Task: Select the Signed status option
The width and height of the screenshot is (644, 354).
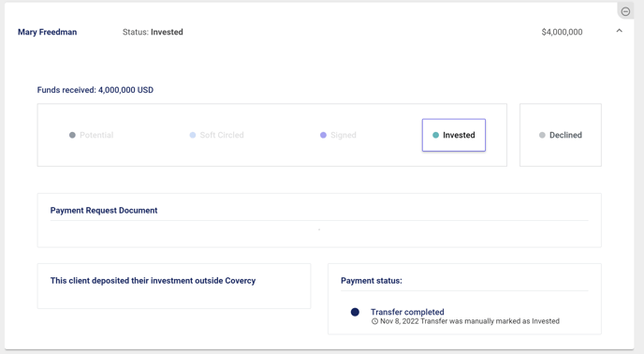Action: [338, 135]
